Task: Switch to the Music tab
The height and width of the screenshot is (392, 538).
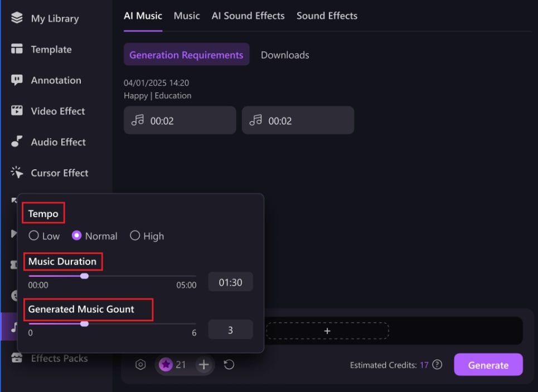Action: coord(187,16)
